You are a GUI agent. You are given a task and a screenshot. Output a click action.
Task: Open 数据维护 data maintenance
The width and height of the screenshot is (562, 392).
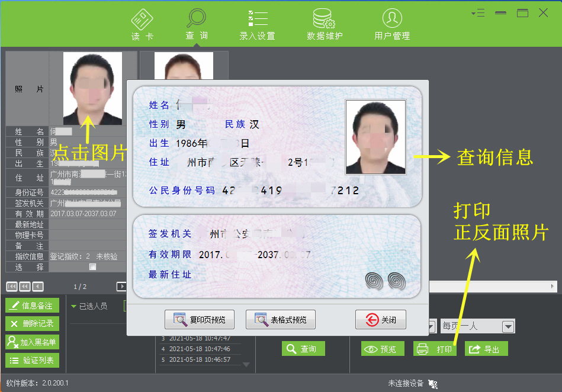[x=324, y=23]
